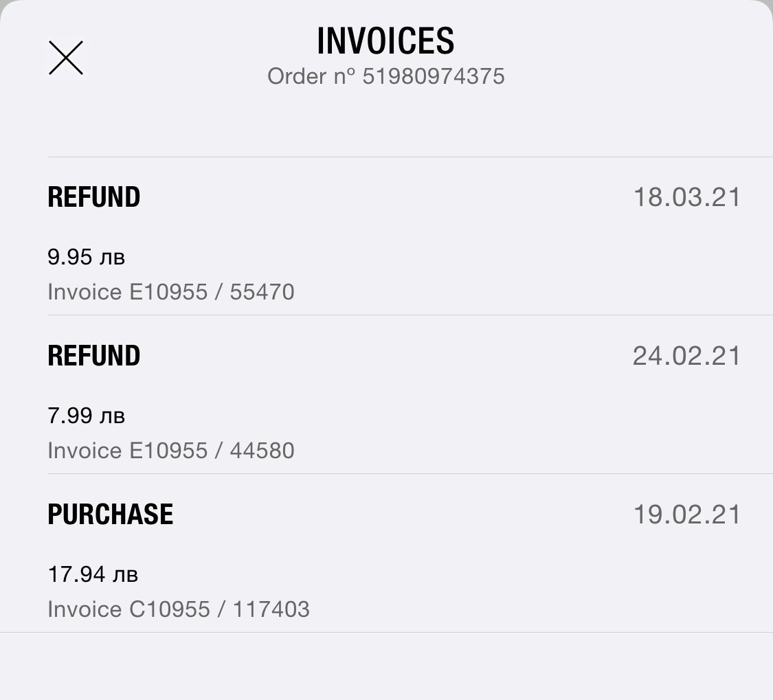
Task: Click the date 19.02.21
Action: 686,515
